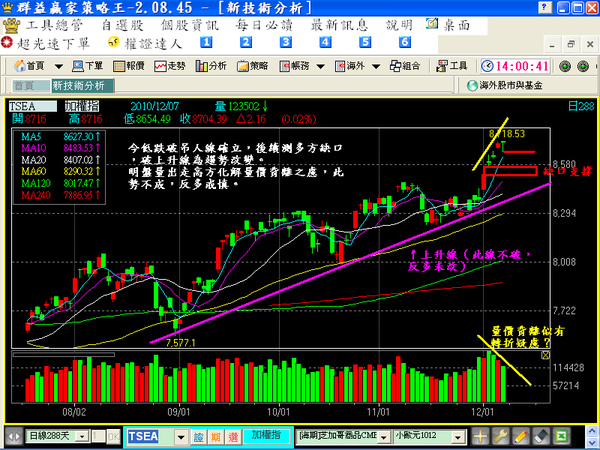This screenshot has height=450, width=600.
Task: Click the second green round indicator icon
Action: (583, 67)
